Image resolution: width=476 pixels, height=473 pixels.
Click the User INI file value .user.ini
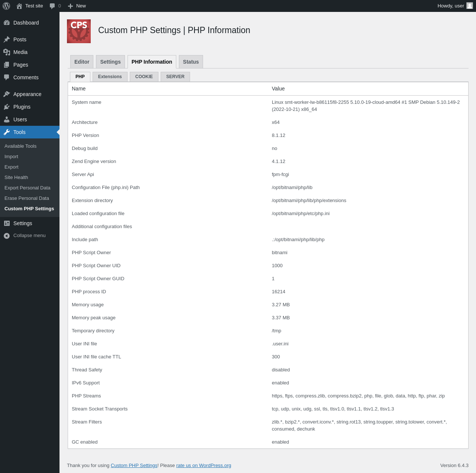tap(280, 344)
